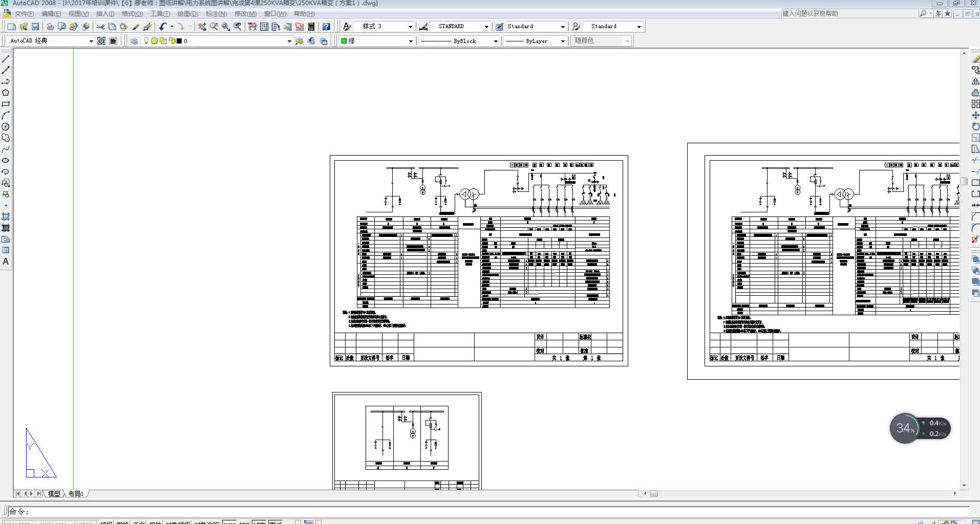The image size is (980, 524).
Task: Click the network speed 34% floating widget
Action: (920, 428)
